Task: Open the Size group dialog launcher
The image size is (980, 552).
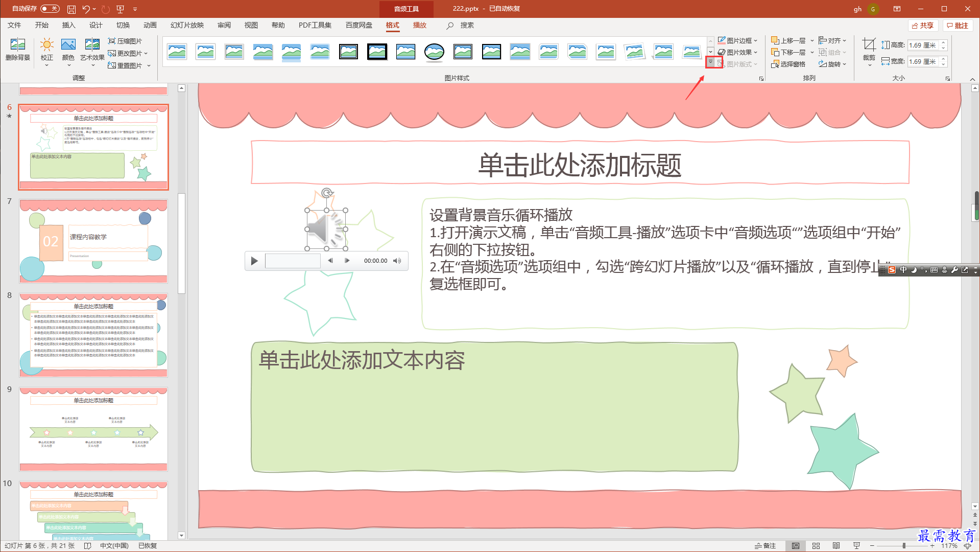Action: (948, 79)
